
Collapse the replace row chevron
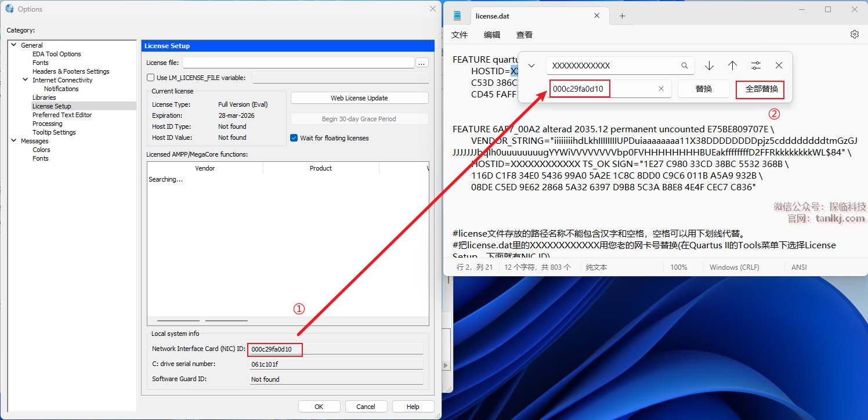pyautogui.click(x=531, y=66)
